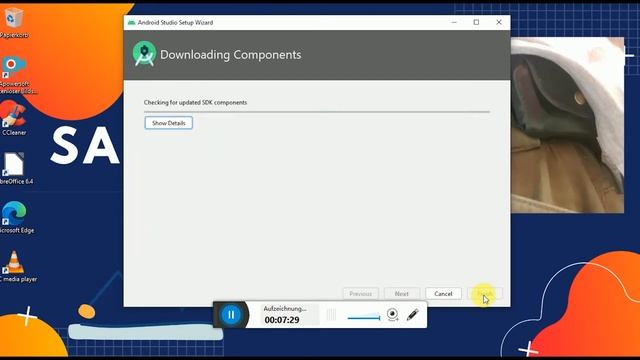Click the Android Studio title bar icon
The image size is (640, 360).
coord(131,22)
